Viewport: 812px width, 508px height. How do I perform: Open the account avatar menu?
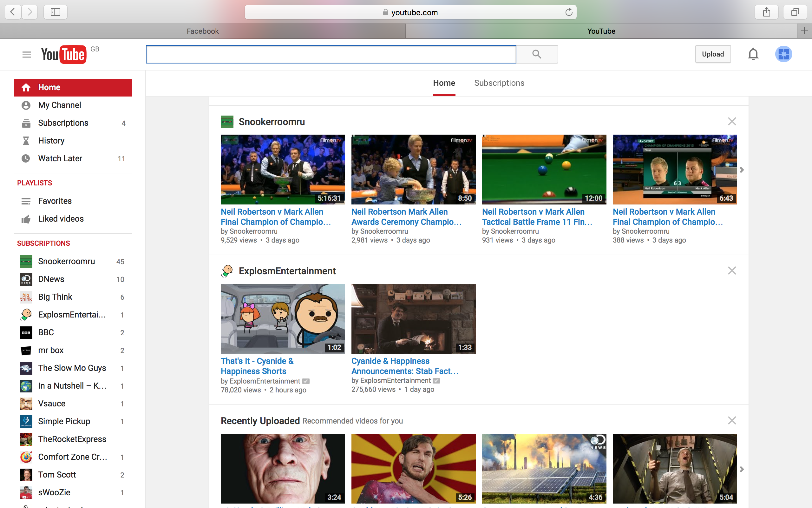coord(783,54)
